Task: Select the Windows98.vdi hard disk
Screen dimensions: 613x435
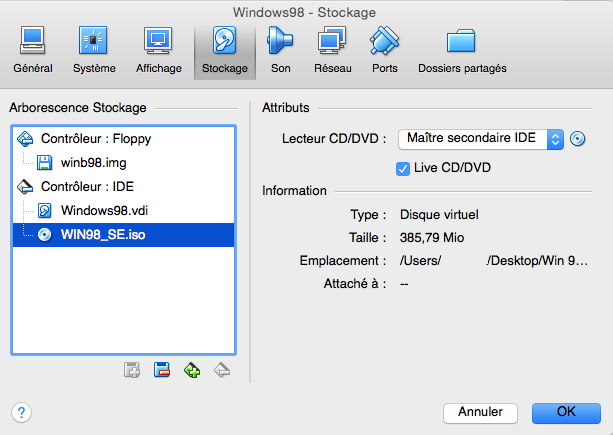Action: [x=124, y=211]
